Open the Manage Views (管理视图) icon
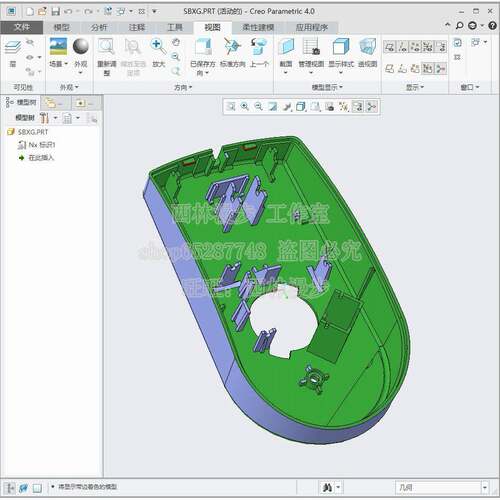 point(311,47)
